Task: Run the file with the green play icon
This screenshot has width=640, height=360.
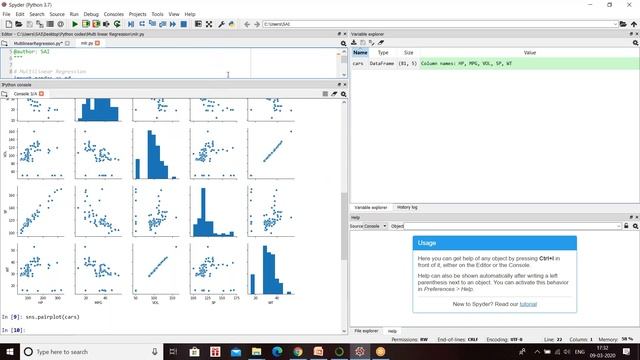Action: tap(75, 24)
